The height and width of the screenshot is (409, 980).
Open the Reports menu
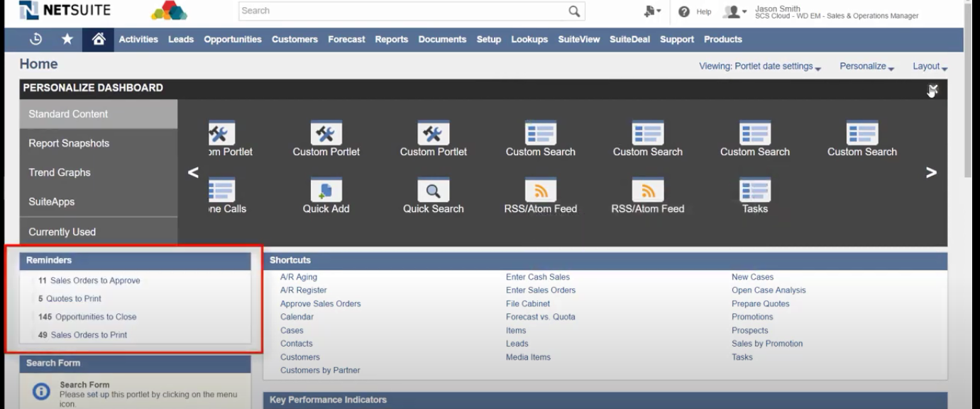click(392, 40)
